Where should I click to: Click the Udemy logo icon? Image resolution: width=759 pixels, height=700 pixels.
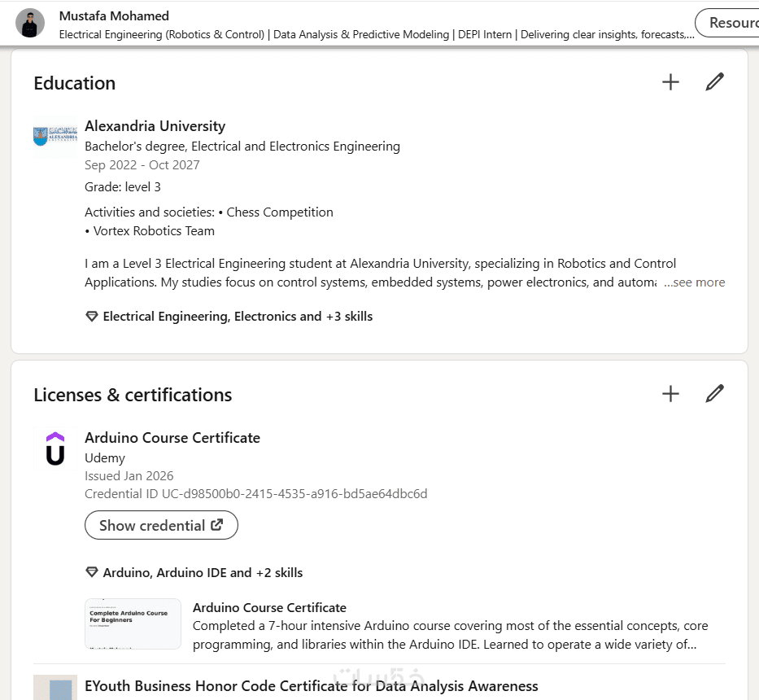pos(55,448)
